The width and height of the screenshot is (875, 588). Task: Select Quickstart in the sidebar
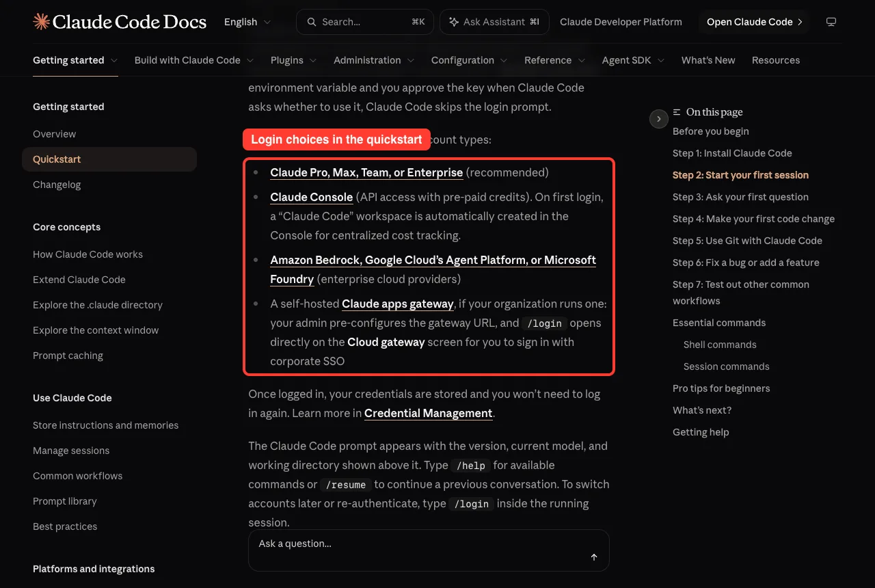pos(109,159)
